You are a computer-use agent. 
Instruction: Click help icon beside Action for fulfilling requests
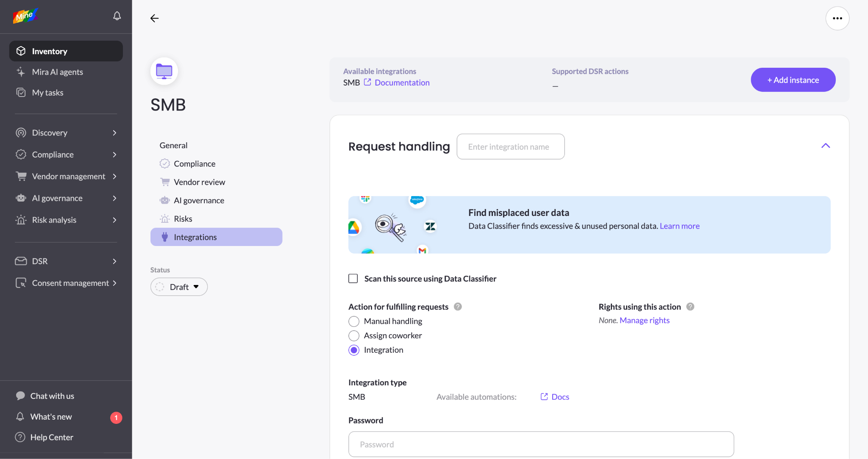[458, 307]
